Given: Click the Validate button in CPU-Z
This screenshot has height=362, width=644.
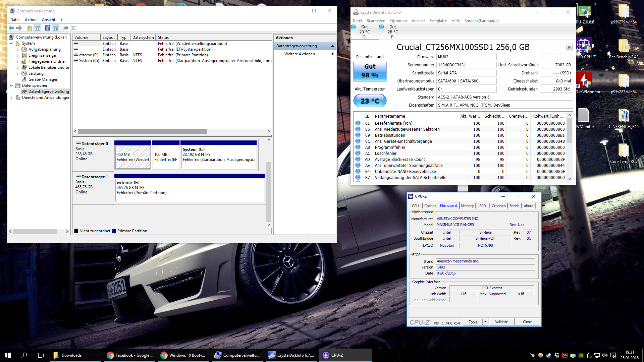Looking at the screenshot, I should pos(501,322).
